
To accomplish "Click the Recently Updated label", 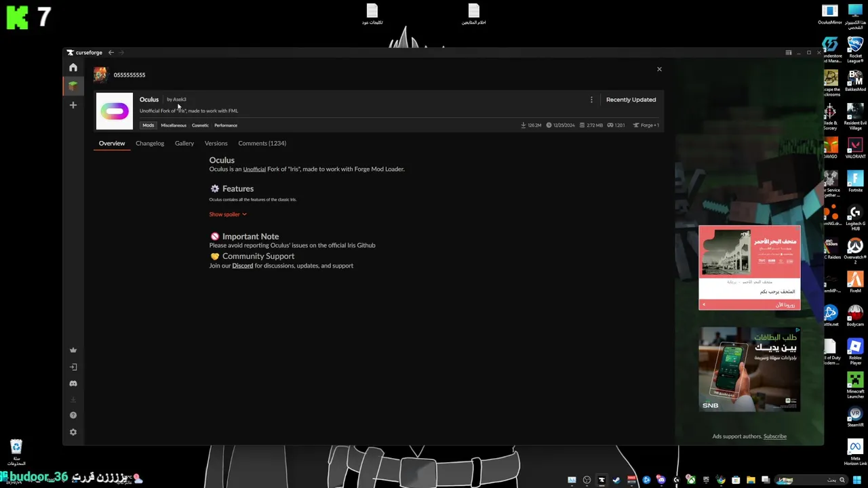I will pos(631,100).
